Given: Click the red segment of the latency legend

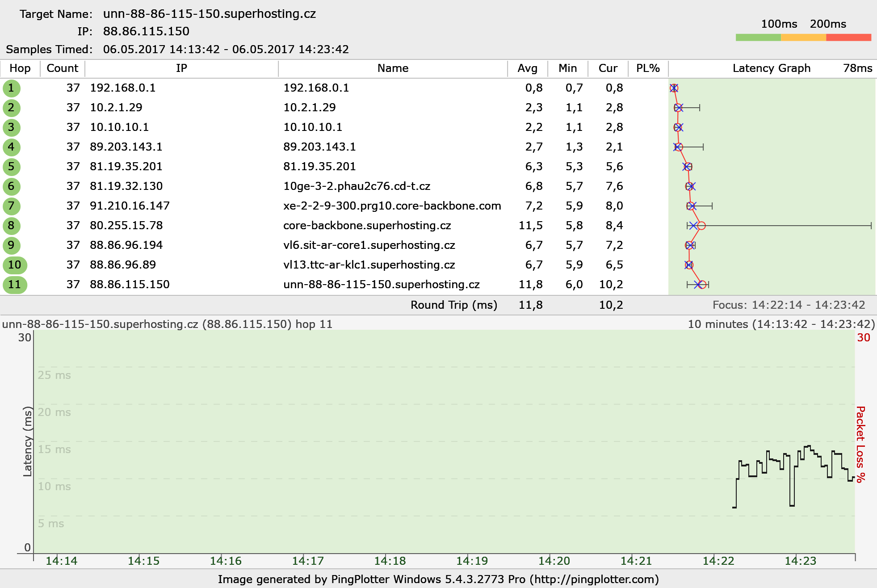Looking at the screenshot, I should point(848,38).
